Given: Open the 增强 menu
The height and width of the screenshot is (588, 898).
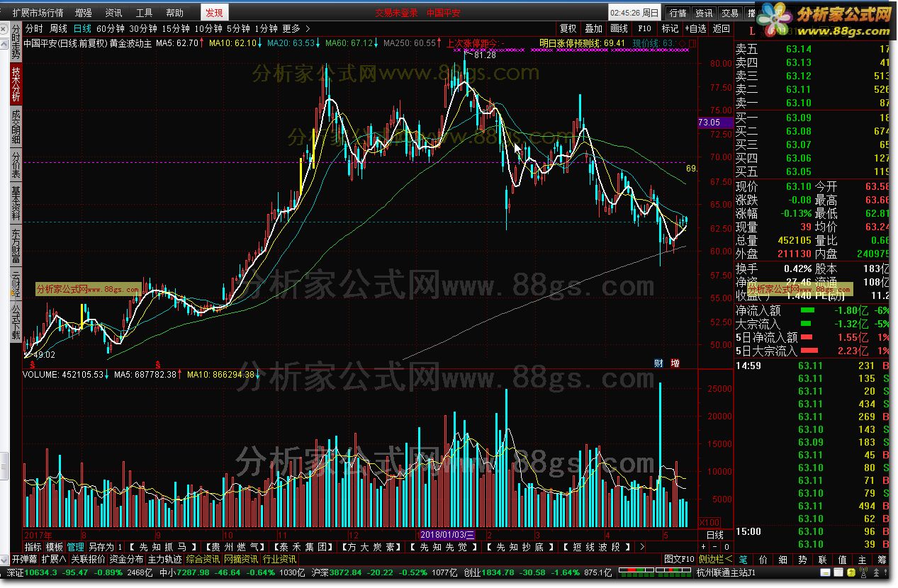Looking at the screenshot, I should pos(83,13).
